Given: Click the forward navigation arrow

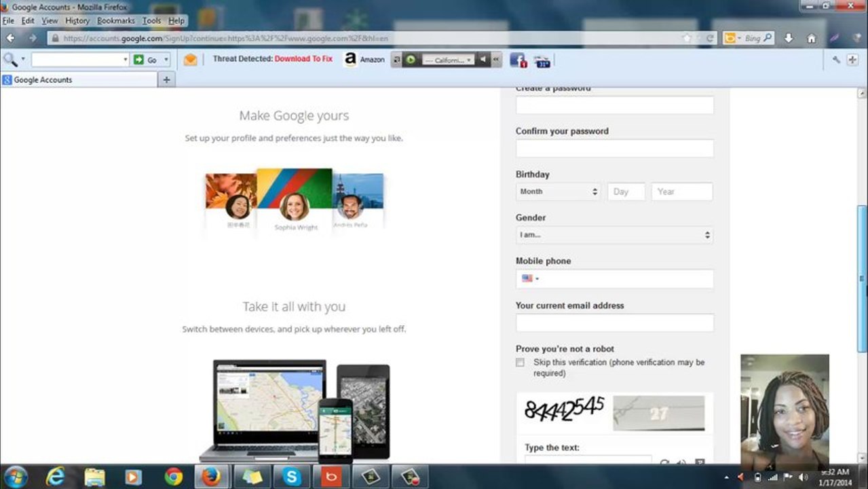Looking at the screenshot, I should point(32,38).
